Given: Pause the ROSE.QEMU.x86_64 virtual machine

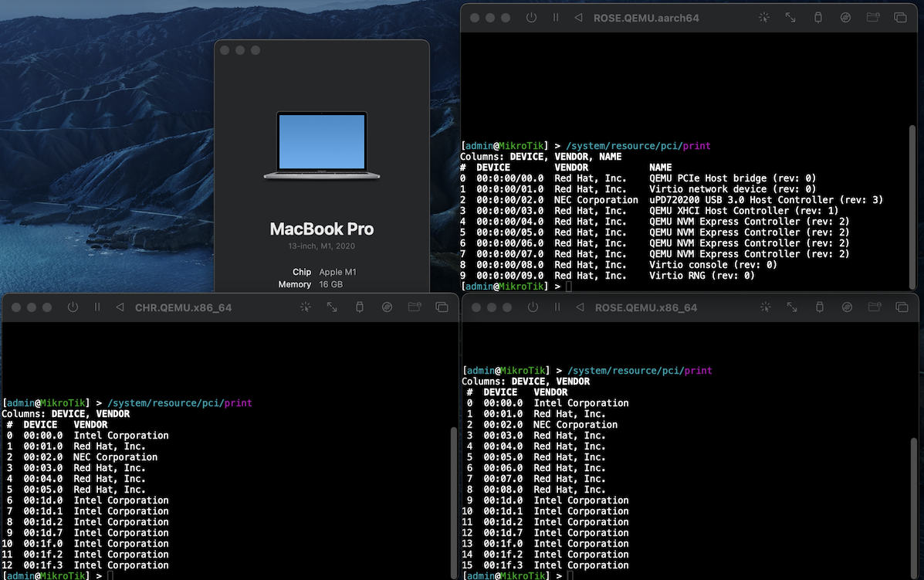Looking at the screenshot, I should coord(557,307).
